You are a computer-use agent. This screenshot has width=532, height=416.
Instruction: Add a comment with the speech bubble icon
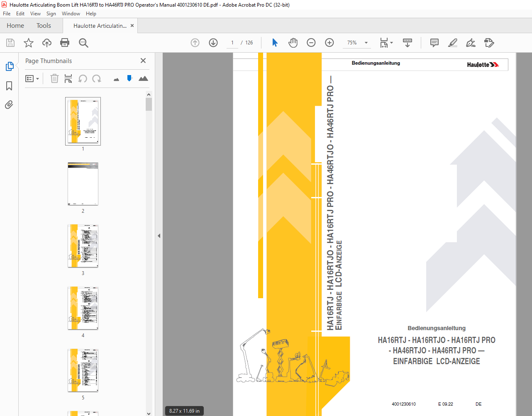click(x=434, y=43)
